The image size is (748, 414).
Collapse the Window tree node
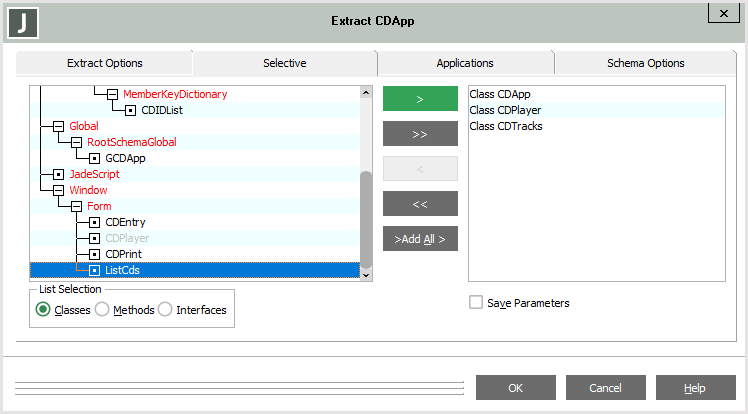pyautogui.click(x=58, y=190)
